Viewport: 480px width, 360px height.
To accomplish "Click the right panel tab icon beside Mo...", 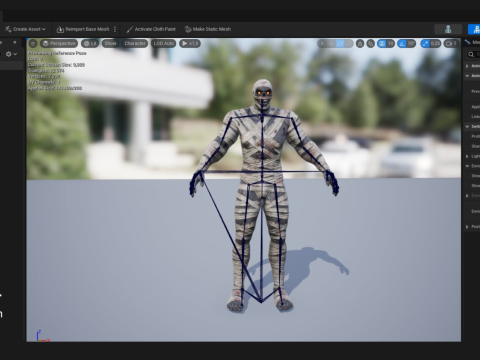I will [x=468, y=42].
